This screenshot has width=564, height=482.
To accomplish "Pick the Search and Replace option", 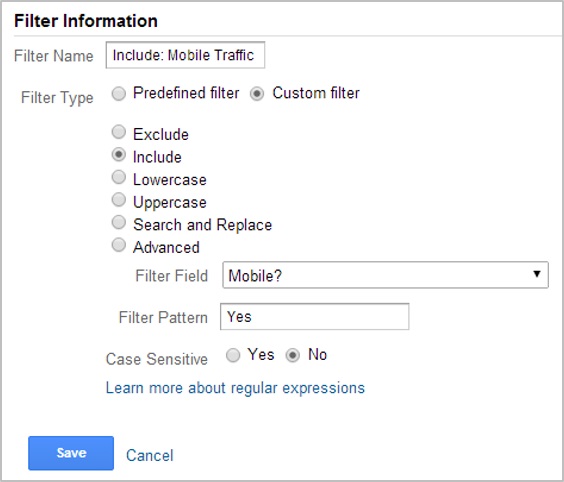I will (119, 223).
